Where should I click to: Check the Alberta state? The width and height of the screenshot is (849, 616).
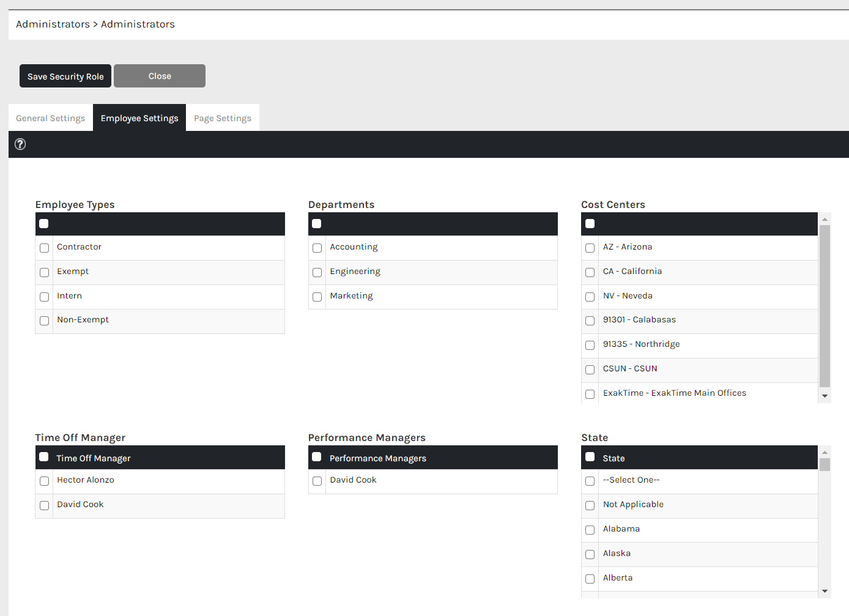[x=590, y=579]
